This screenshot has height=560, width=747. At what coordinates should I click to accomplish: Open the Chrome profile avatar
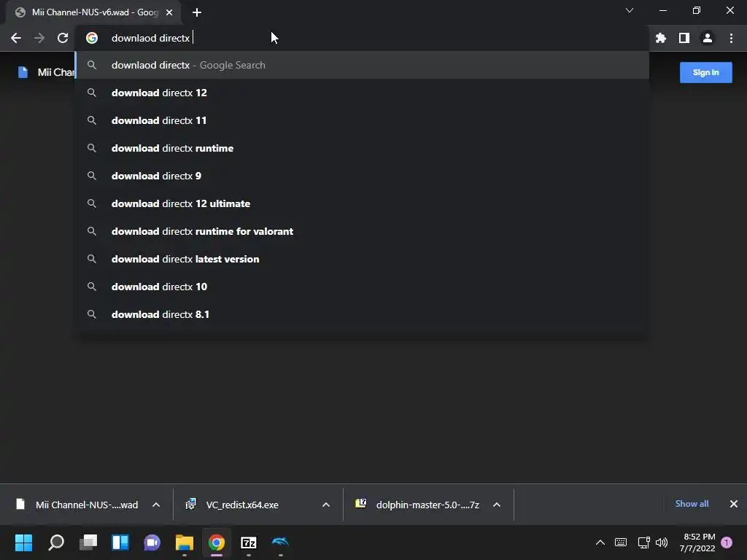pyautogui.click(x=708, y=38)
